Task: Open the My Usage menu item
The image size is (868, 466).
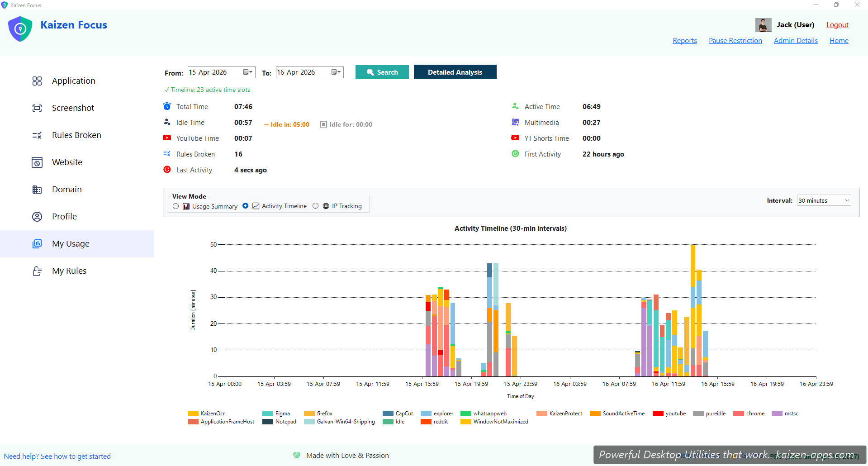Action: (x=71, y=244)
